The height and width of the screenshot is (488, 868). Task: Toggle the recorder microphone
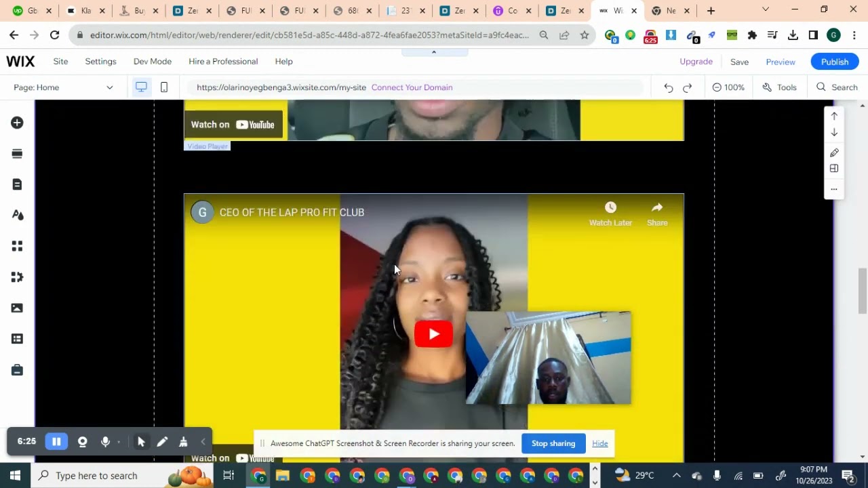[x=105, y=442]
